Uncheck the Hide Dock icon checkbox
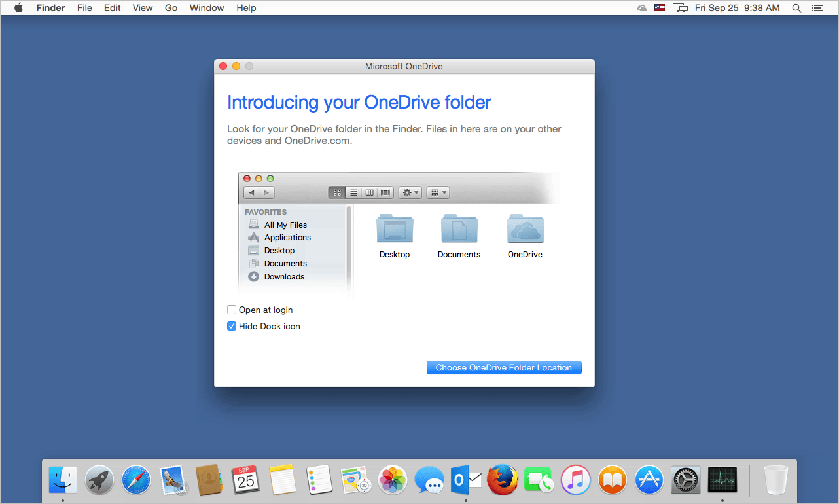839x504 pixels. [x=232, y=326]
